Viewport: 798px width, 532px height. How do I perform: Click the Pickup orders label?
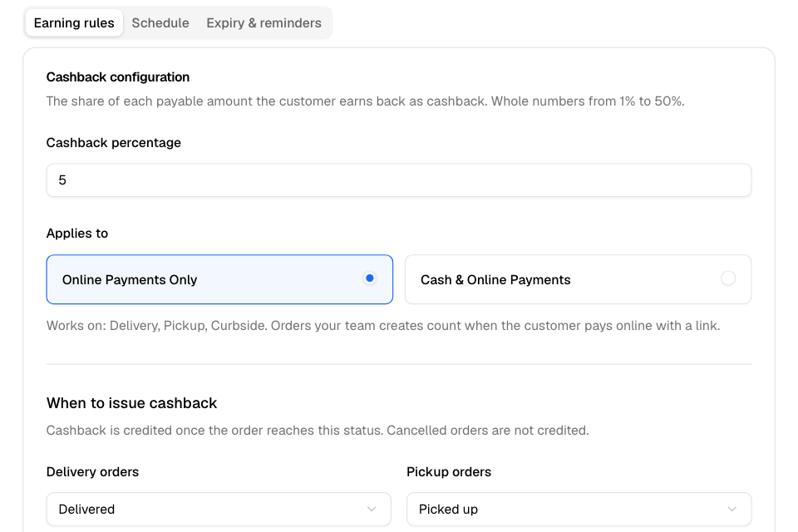pyautogui.click(x=449, y=472)
